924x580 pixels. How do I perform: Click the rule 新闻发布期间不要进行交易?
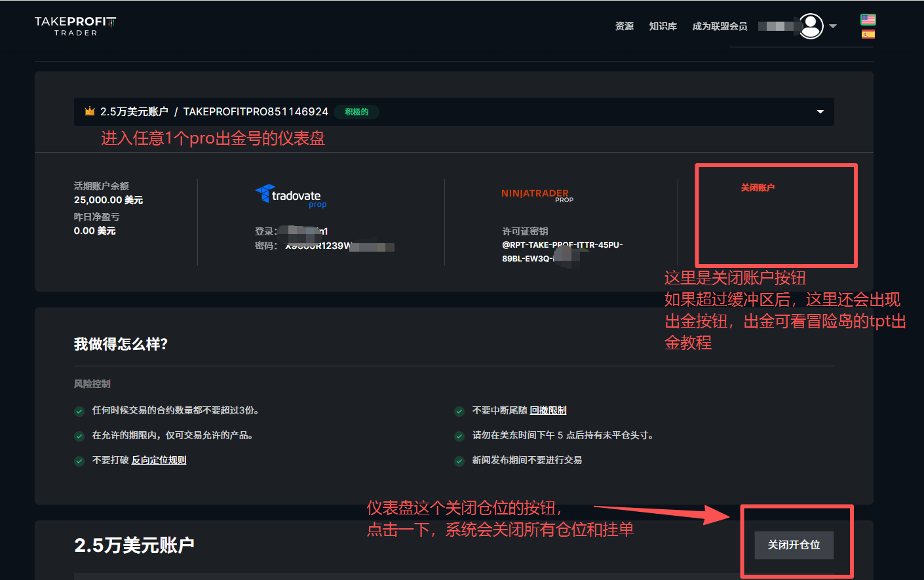coord(527,460)
